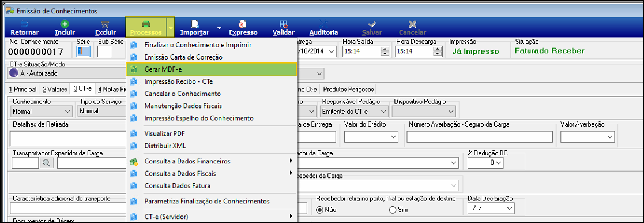Click the Número Averbação - Seguro da Carga field

click(480, 136)
